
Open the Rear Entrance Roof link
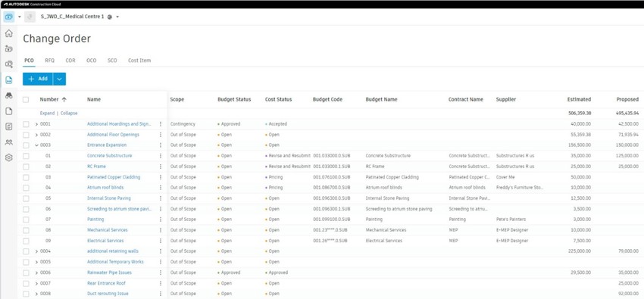pyautogui.click(x=106, y=283)
